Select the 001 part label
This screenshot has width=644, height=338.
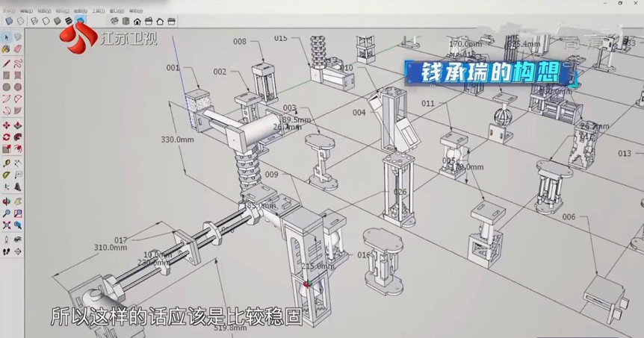tap(173, 68)
